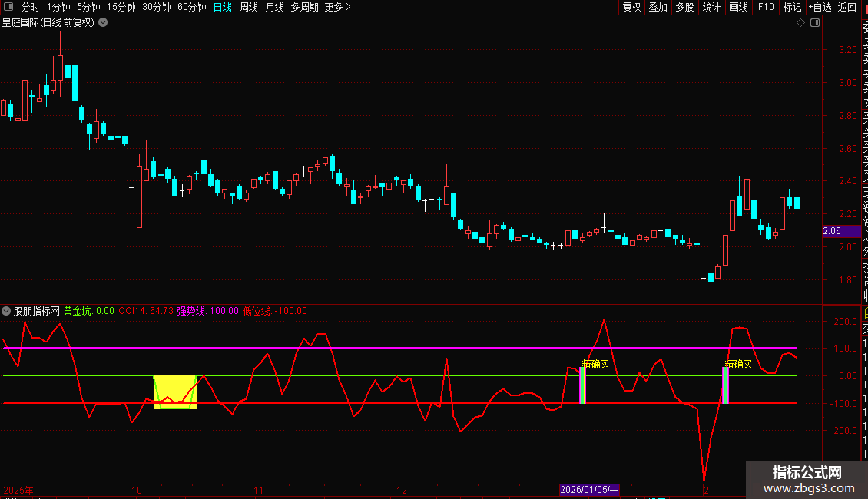Switch to the 日线 daily chart tab
This screenshot has width=868, height=499.
pos(222,8)
